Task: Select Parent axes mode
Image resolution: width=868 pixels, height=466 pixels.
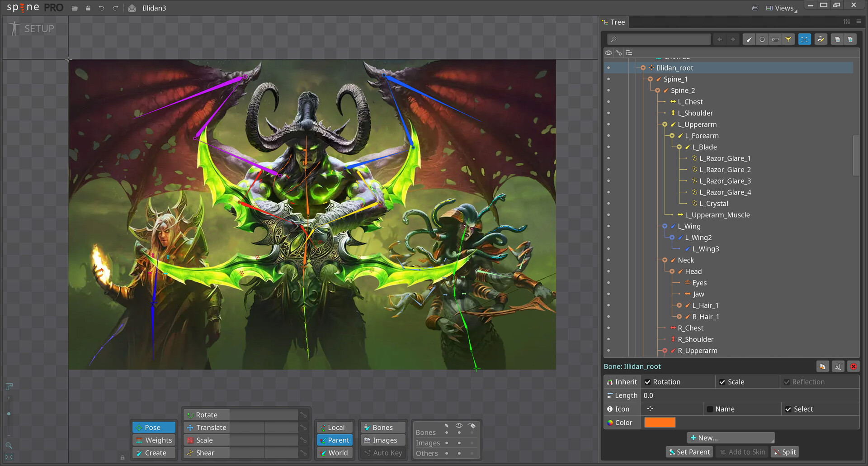Action: pos(335,440)
